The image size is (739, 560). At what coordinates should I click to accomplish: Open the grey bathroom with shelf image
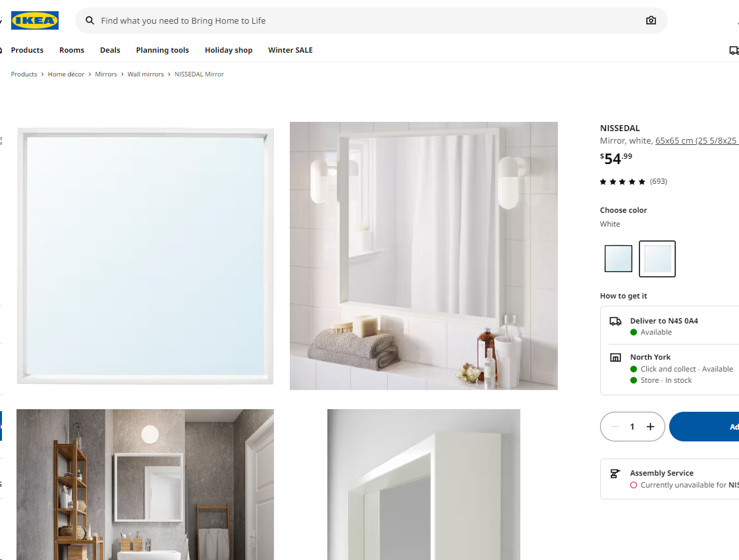click(x=145, y=485)
